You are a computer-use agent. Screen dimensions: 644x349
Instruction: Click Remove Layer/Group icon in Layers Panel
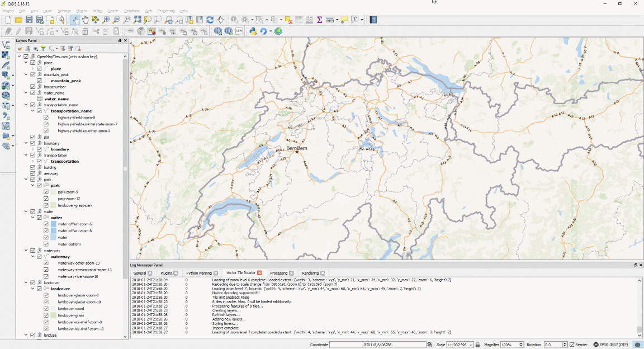pos(78,49)
